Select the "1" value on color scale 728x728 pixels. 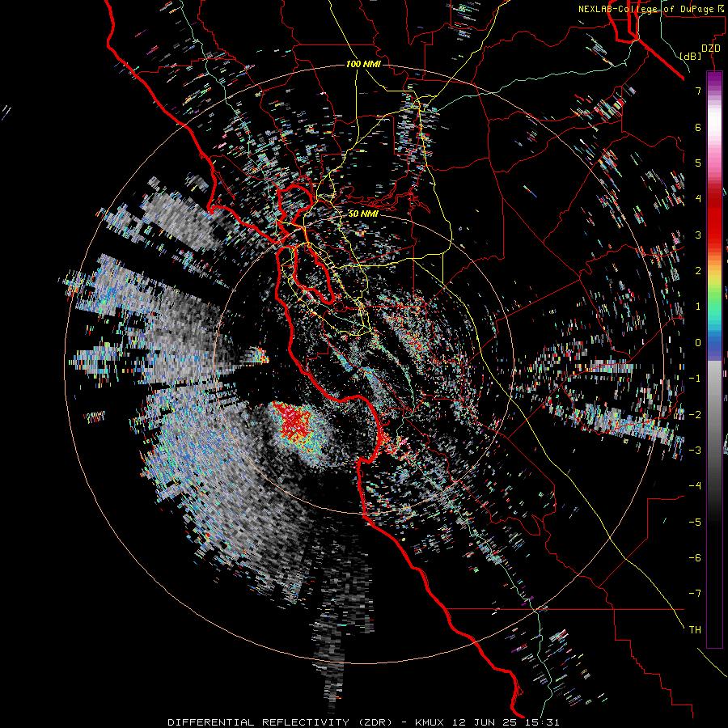pyautogui.click(x=698, y=307)
